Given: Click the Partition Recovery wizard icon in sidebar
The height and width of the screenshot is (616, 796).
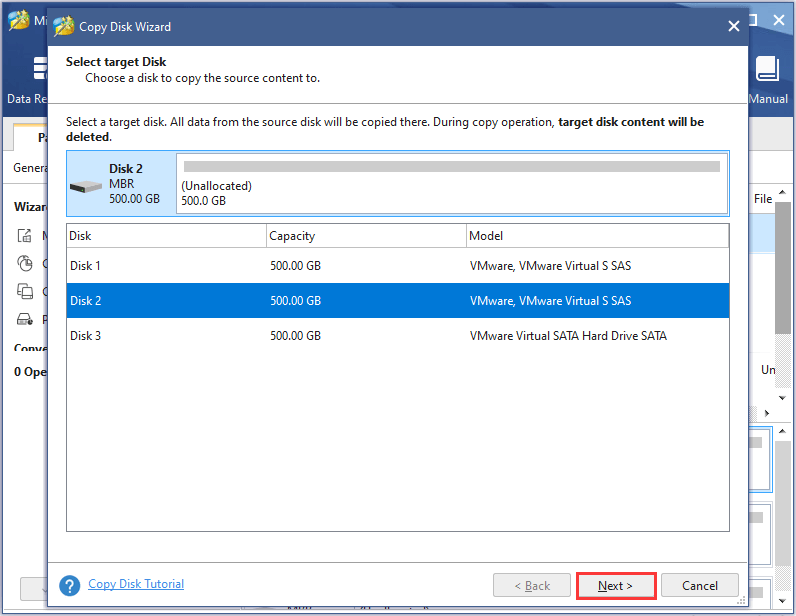Looking at the screenshot, I should [25, 319].
